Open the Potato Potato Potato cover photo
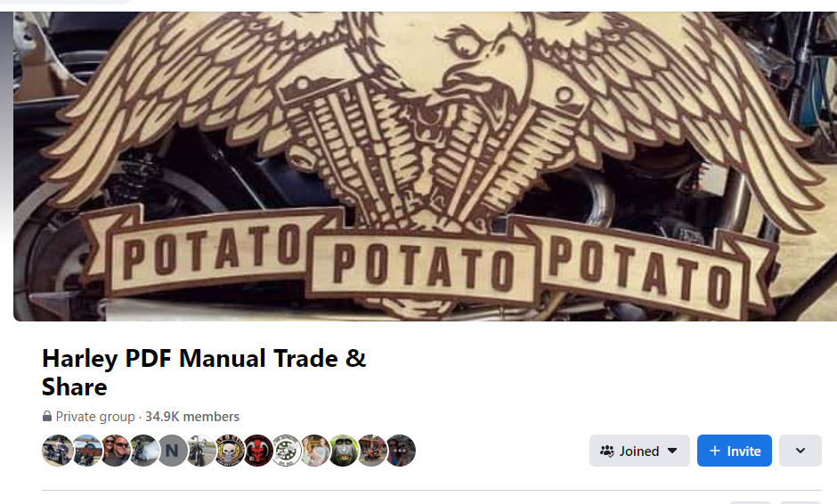The height and width of the screenshot is (504, 837). (425, 166)
